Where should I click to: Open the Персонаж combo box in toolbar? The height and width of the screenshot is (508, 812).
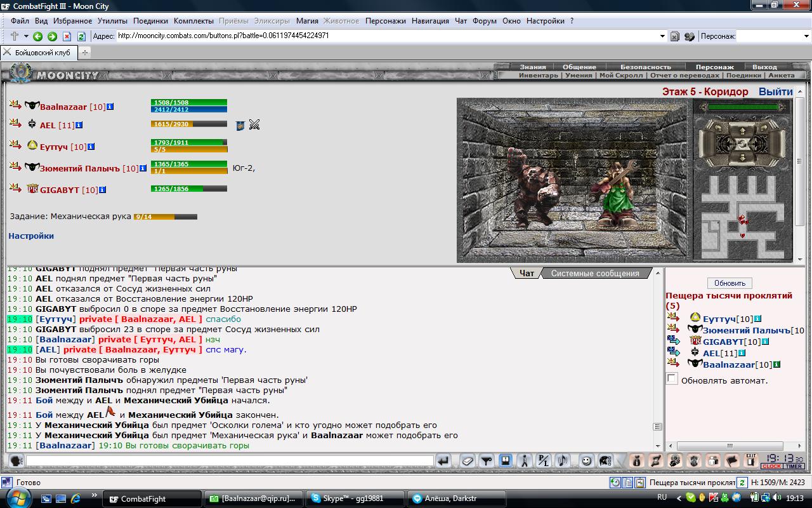pyautogui.click(x=774, y=36)
